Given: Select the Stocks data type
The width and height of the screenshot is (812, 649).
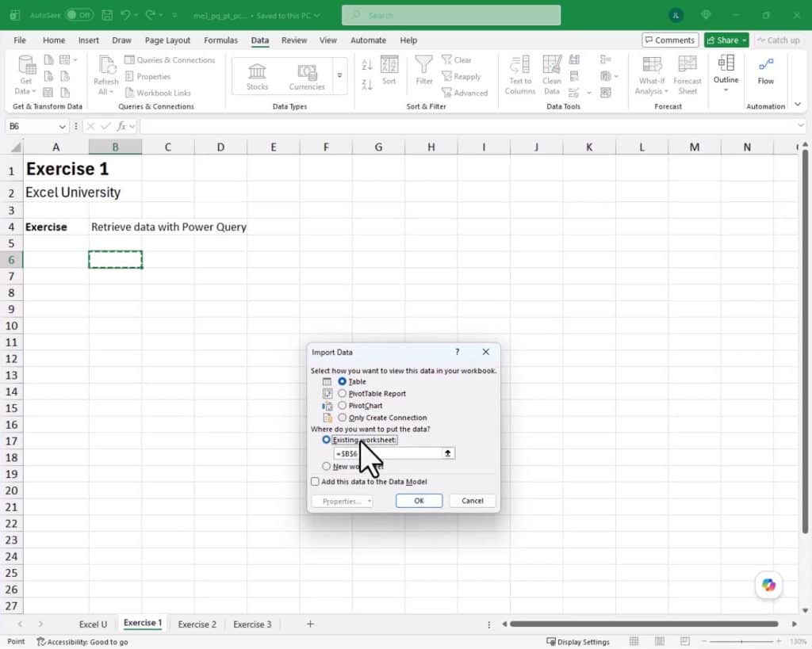Looking at the screenshot, I should 257,77.
